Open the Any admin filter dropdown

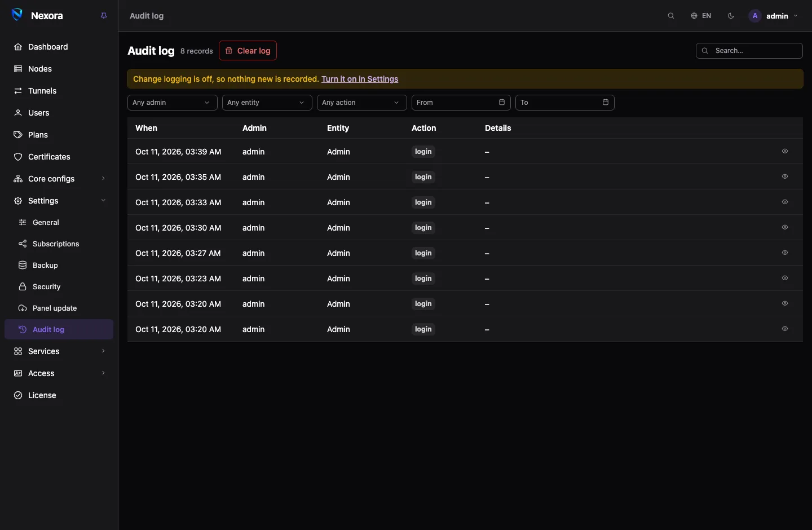click(x=173, y=103)
